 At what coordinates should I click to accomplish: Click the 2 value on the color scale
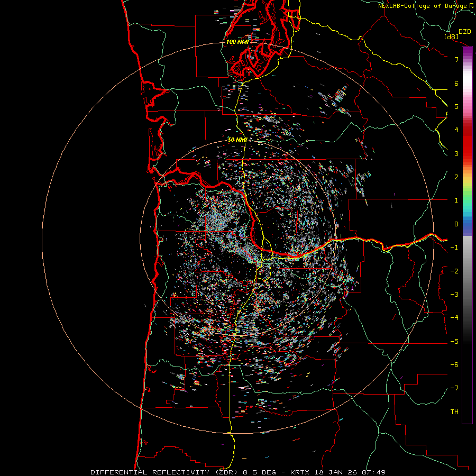[456, 177]
